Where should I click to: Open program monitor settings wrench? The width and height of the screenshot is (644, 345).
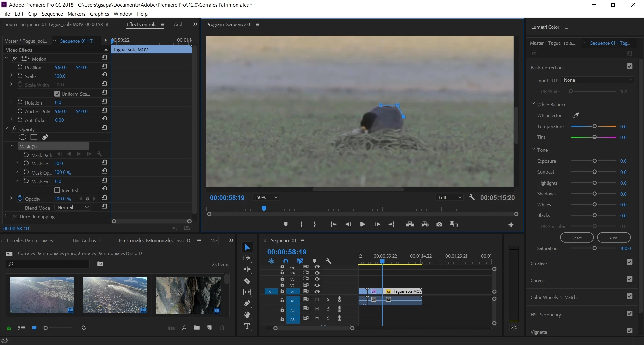pos(472,197)
